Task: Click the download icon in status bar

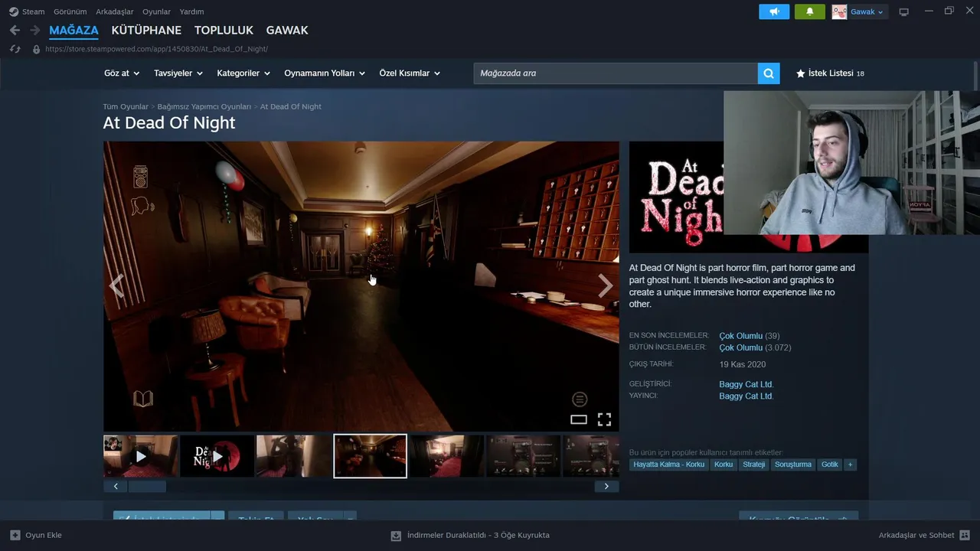Action: pyautogui.click(x=396, y=536)
